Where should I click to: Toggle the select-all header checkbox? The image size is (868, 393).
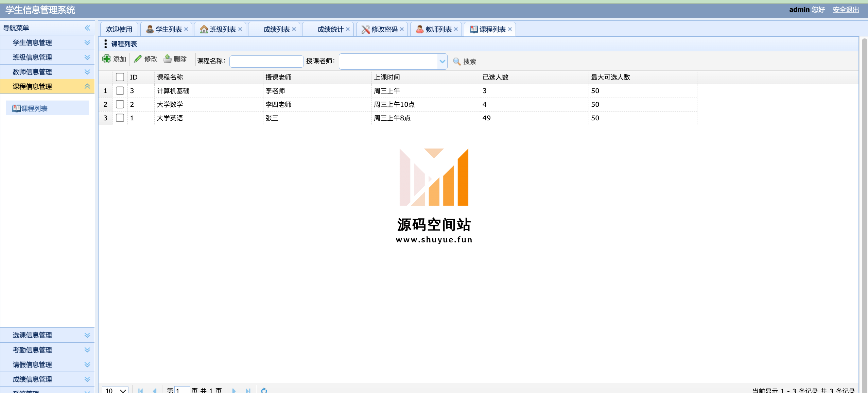(x=120, y=77)
